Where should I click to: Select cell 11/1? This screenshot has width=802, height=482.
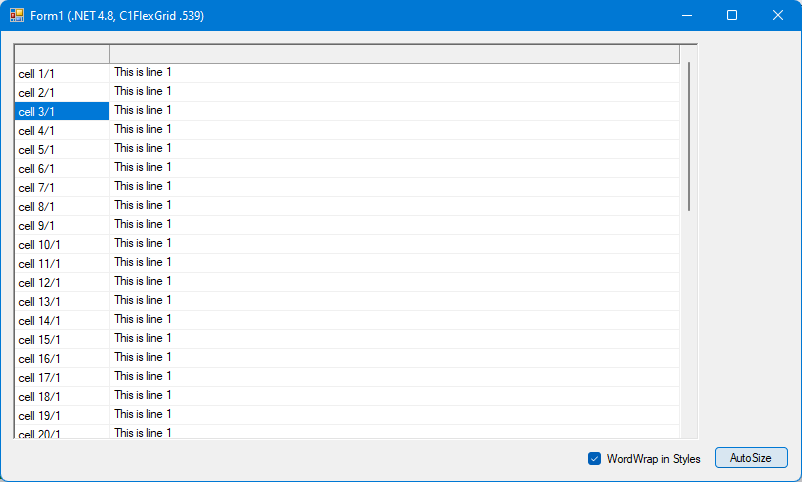coord(62,263)
